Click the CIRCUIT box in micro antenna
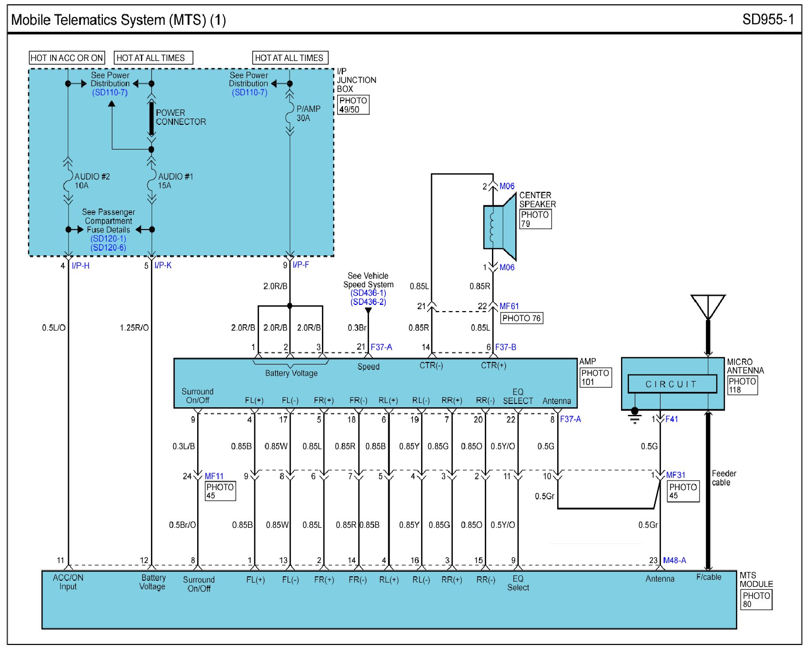The height and width of the screenshot is (655, 812). 672,384
